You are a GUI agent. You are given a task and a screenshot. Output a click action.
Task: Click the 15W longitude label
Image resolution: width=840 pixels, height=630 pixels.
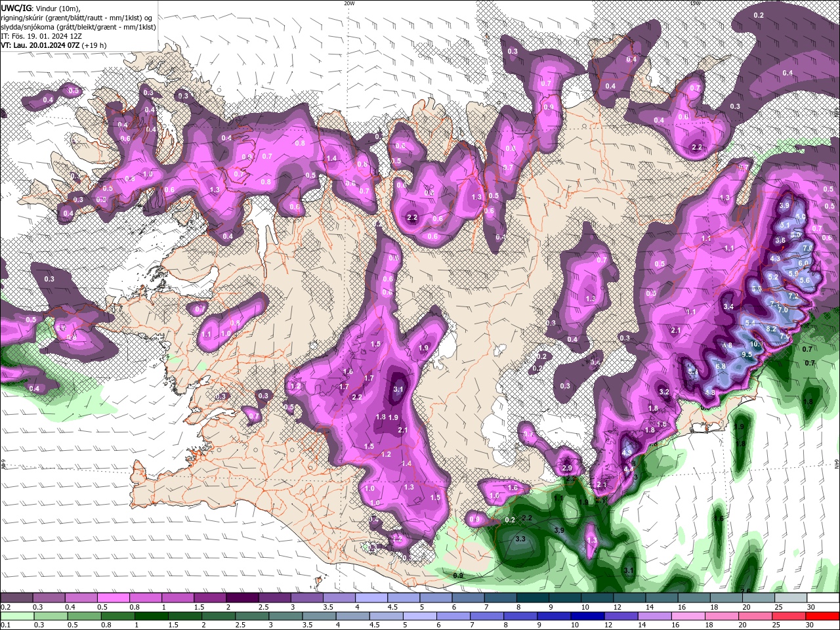[695, 3]
